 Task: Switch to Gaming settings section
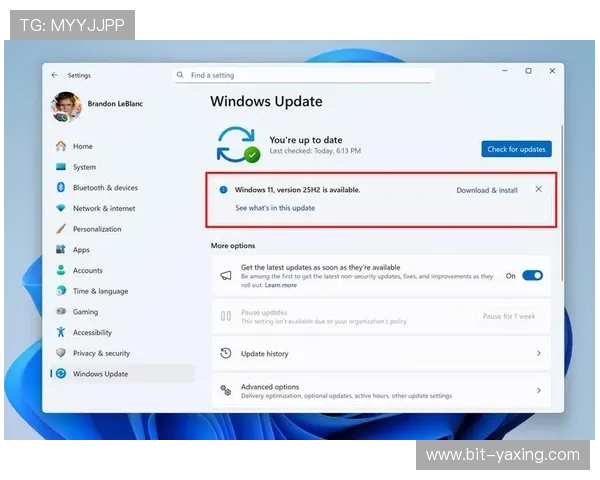click(x=85, y=312)
